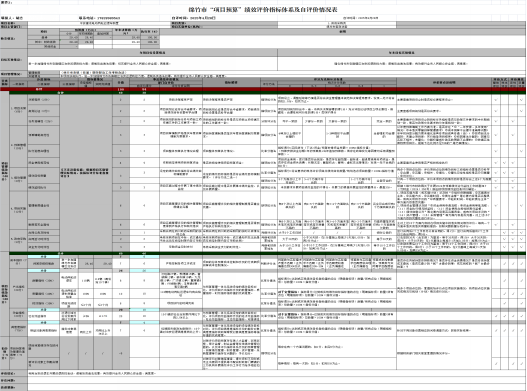
Task: Select the 分值 column header cell
Action: point(121,82)
